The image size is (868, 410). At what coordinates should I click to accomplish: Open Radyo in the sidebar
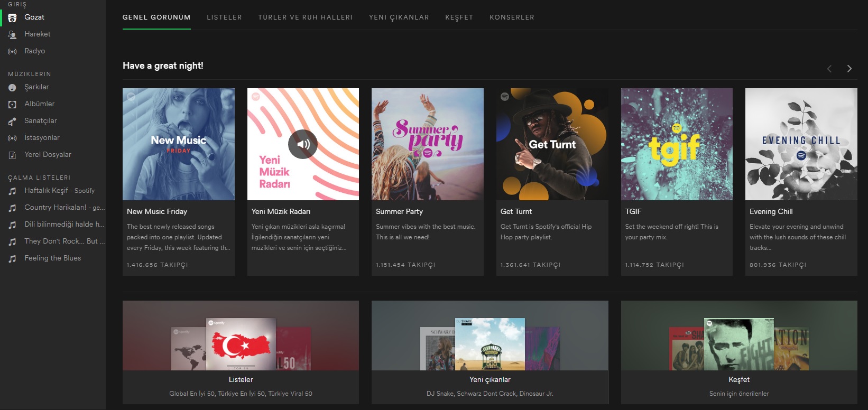click(x=35, y=51)
